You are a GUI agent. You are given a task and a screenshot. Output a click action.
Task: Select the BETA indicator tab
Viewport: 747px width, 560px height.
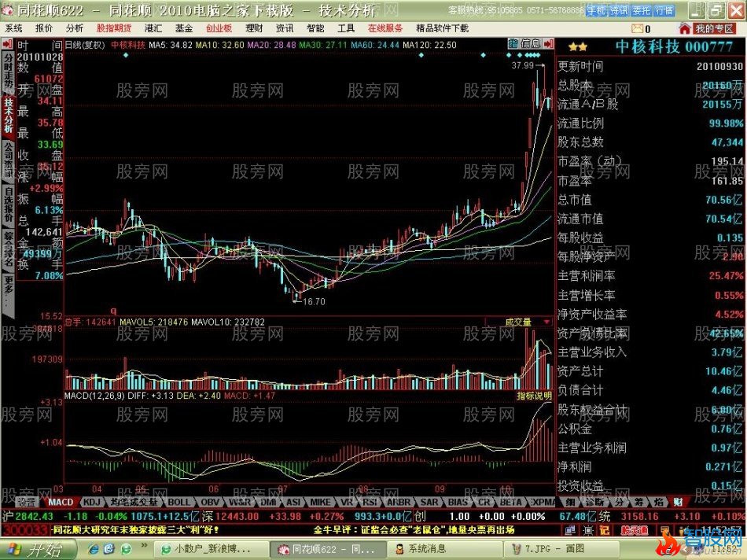click(x=510, y=502)
